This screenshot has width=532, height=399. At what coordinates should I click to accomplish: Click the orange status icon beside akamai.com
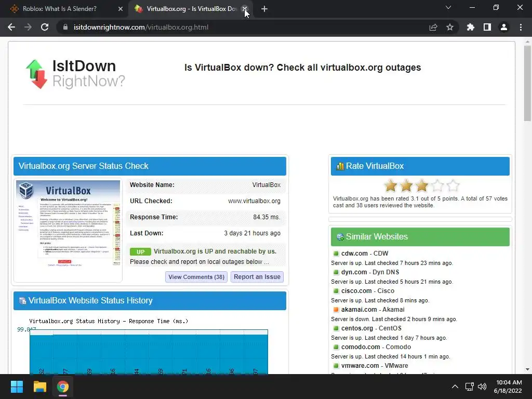coord(336,310)
